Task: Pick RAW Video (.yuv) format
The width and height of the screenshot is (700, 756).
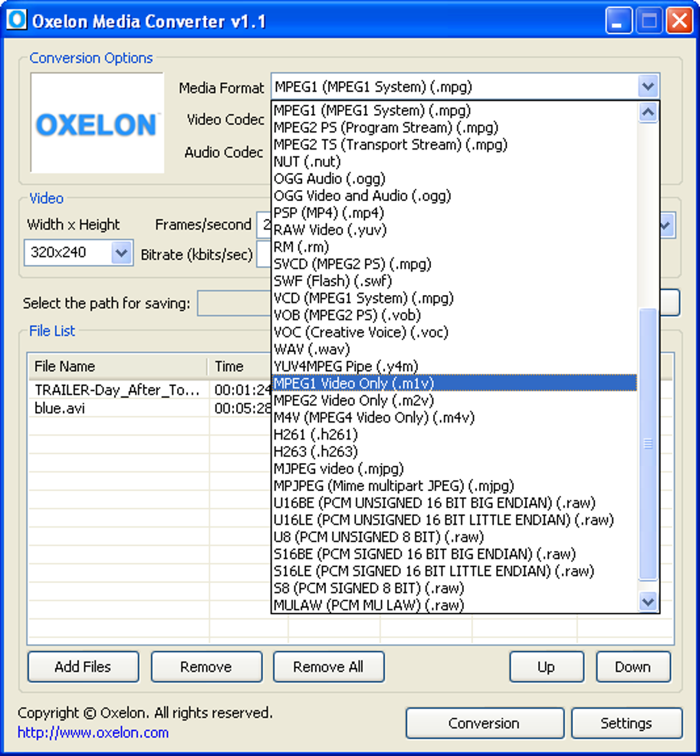Action: click(x=454, y=230)
